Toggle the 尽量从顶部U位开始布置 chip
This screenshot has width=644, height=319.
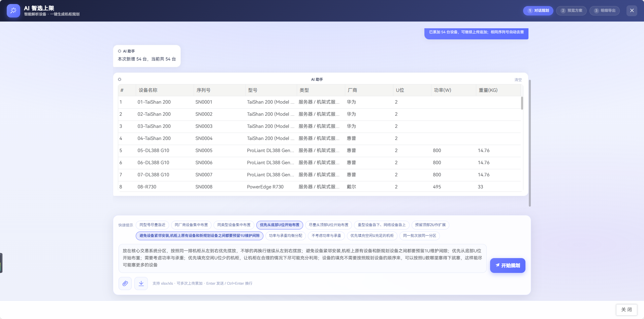point(329,225)
